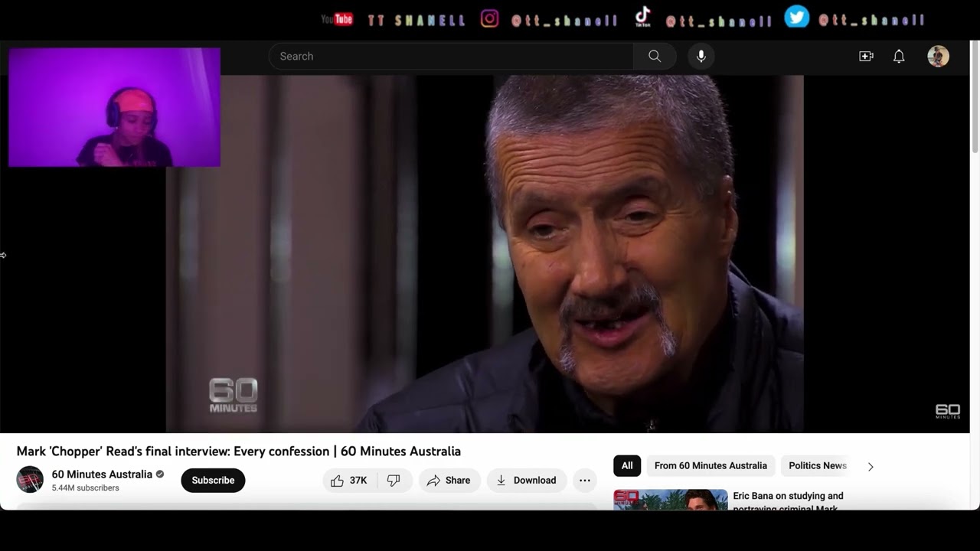Click the Twitter bird icon in the banner
This screenshot has width=980, height=551.
796,17
